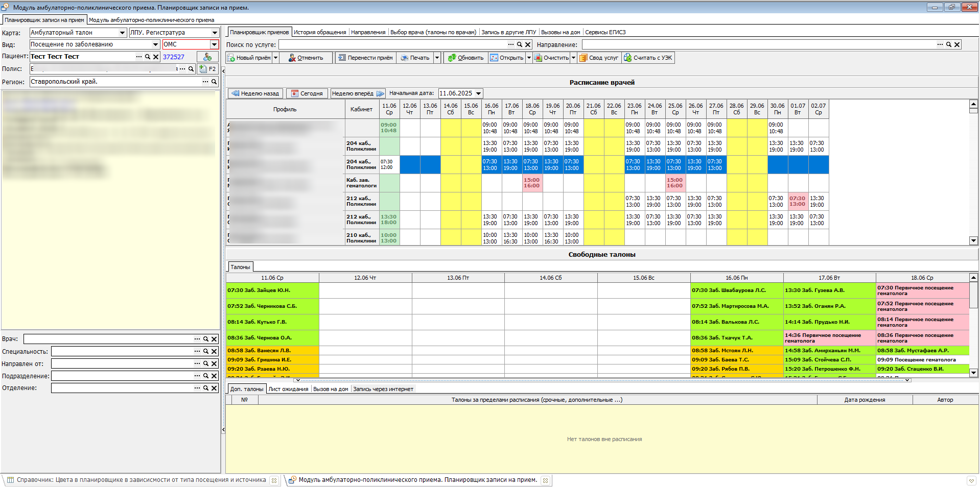The width and height of the screenshot is (980, 487).
Task: Open the Запись через интернет tab
Action: [x=383, y=389]
